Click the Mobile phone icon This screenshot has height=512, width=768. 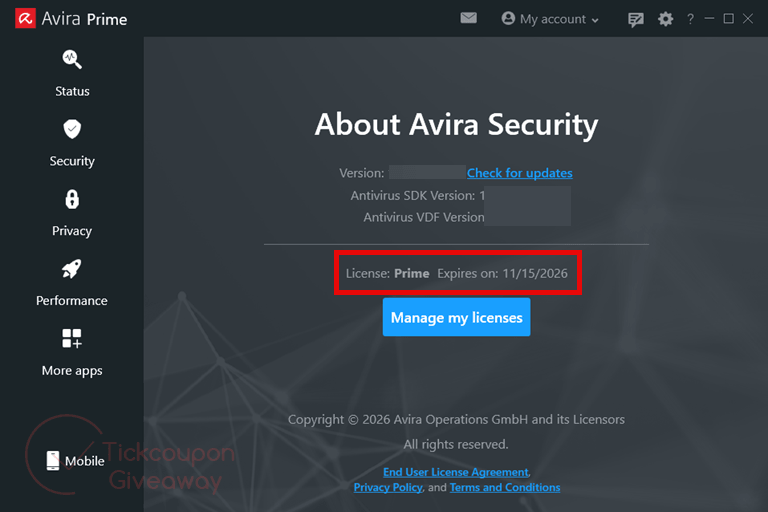[x=53, y=461]
